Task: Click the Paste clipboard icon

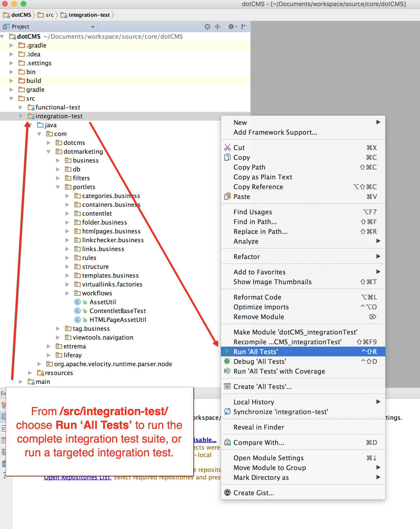Action: click(x=227, y=196)
